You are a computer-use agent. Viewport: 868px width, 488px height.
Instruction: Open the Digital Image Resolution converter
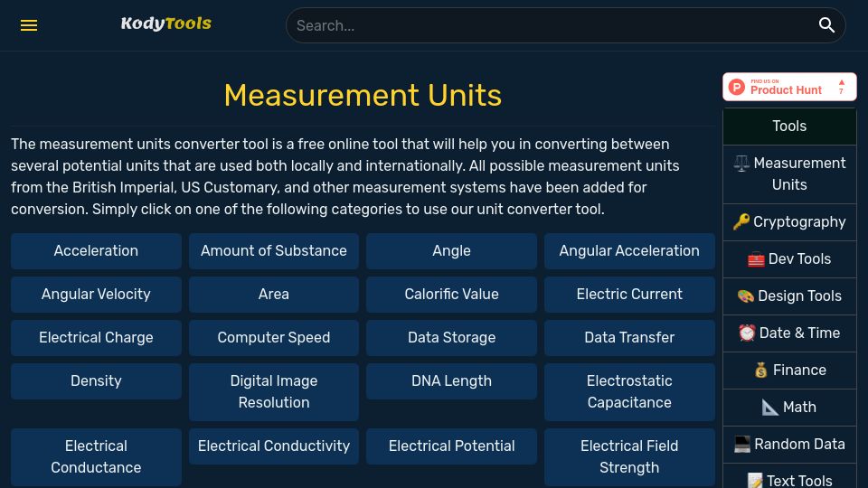pyautogui.click(x=274, y=391)
